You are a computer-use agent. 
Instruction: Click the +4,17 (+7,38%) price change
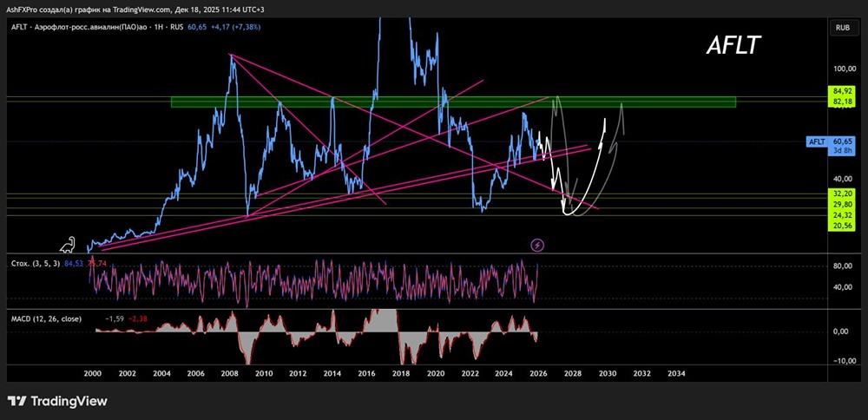(x=238, y=27)
